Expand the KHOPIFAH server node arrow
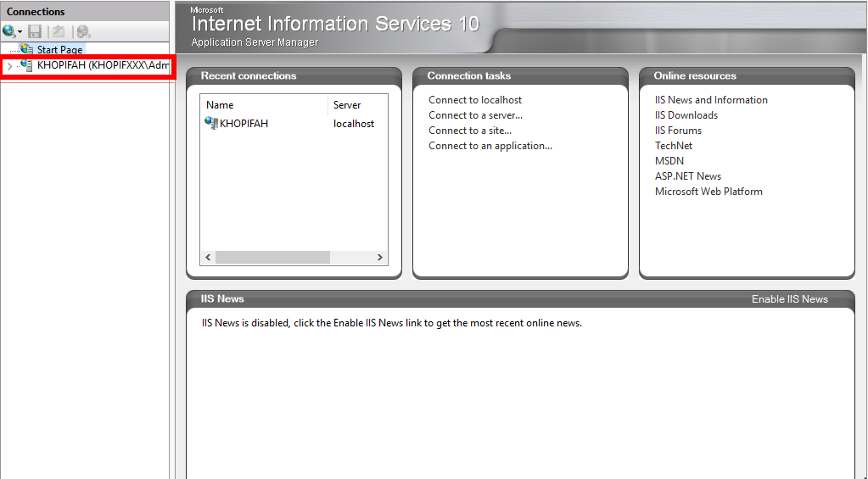Viewport: 868px width, 479px height. pos(9,66)
